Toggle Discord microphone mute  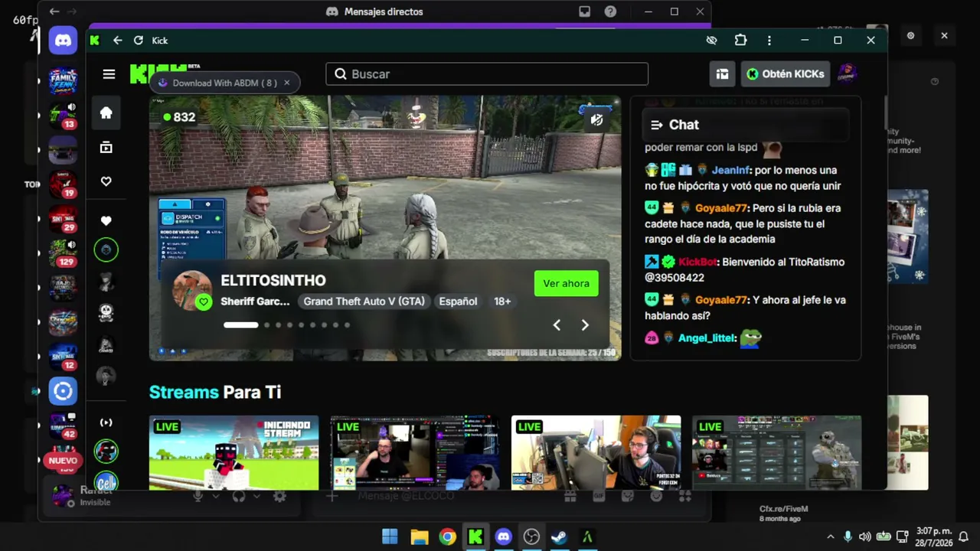click(198, 496)
